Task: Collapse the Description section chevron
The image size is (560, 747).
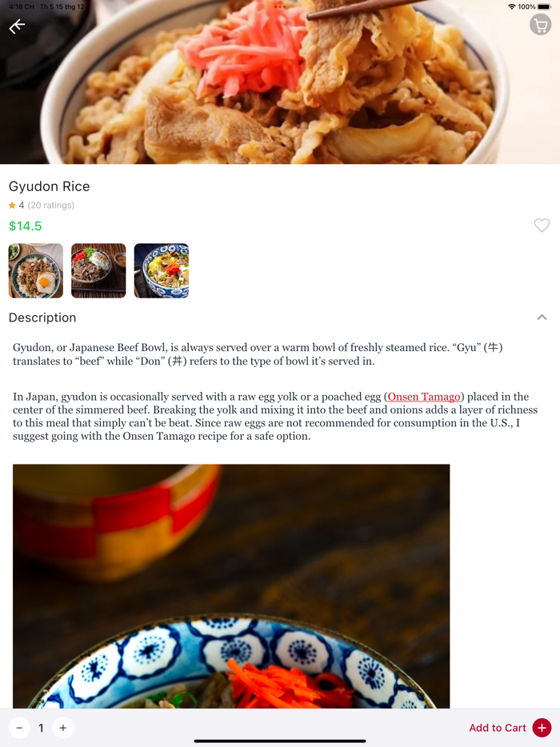Action: point(542,318)
